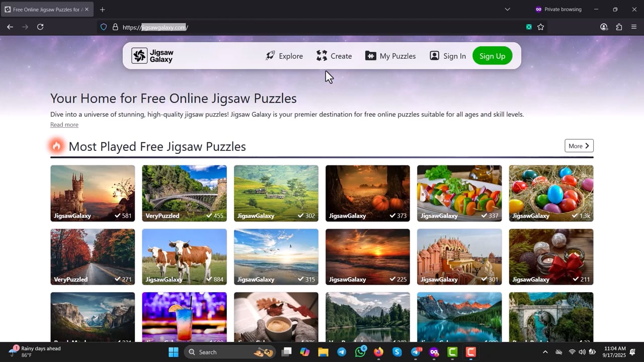Click the green screenshot extension icon in address bar
The width and height of the screenshot is (644, 362).
[529, 27]
